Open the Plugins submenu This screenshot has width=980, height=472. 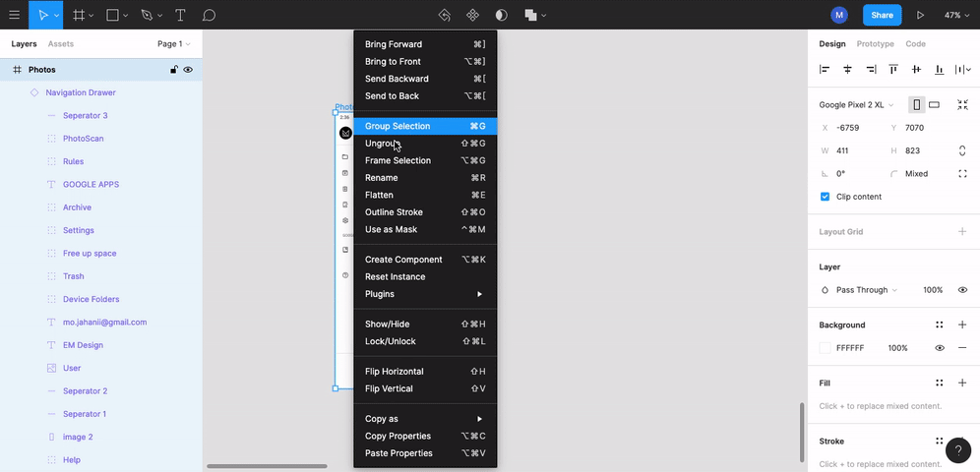click(x=425, y=294)
